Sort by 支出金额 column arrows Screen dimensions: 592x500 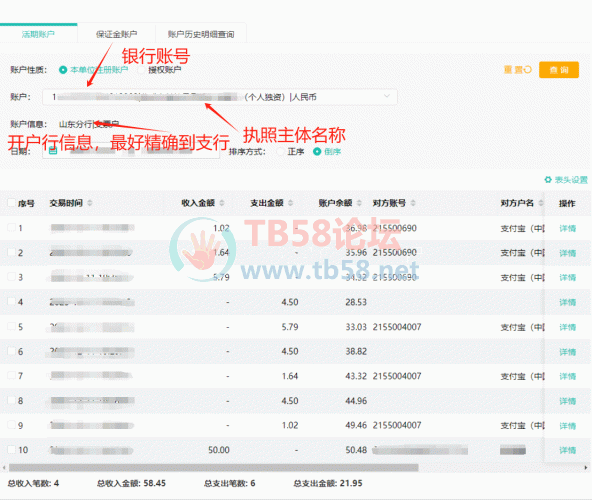click(290, 203)
